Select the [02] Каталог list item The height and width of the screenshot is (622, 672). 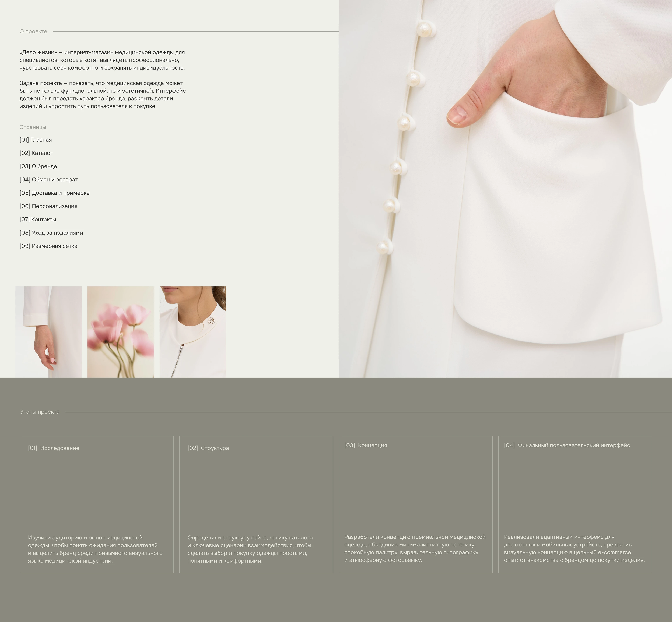(36, 153)
